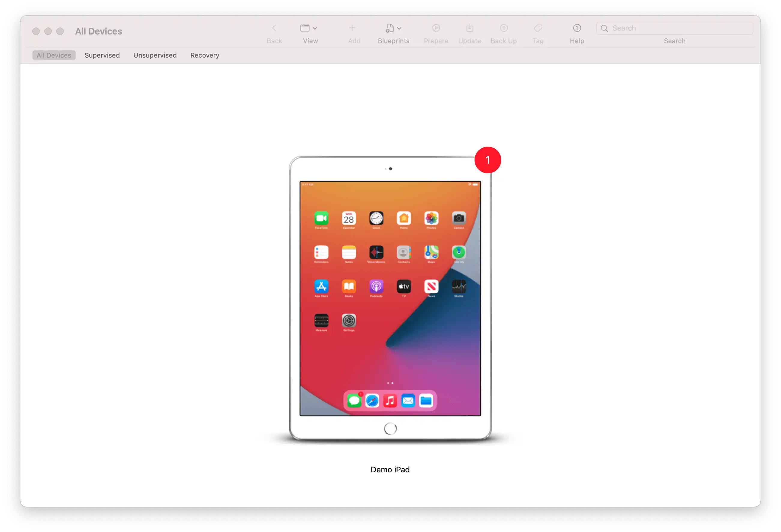Open the View mode icon
The width and height of the screenshot is (781, 532).
tap(305, 28)
